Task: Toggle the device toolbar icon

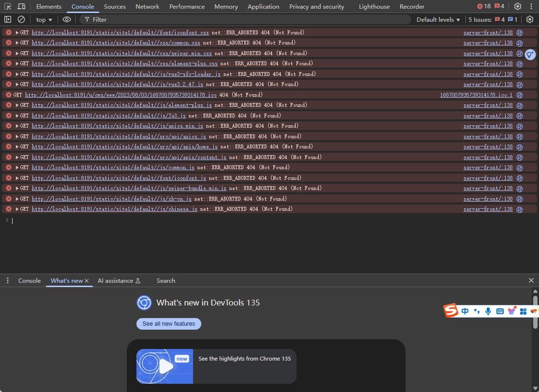Action: [x=21, y=6]
